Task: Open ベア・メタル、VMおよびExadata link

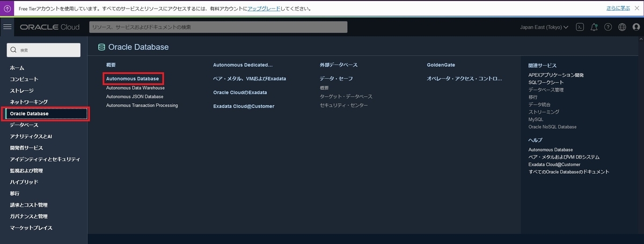Action: 250,78
